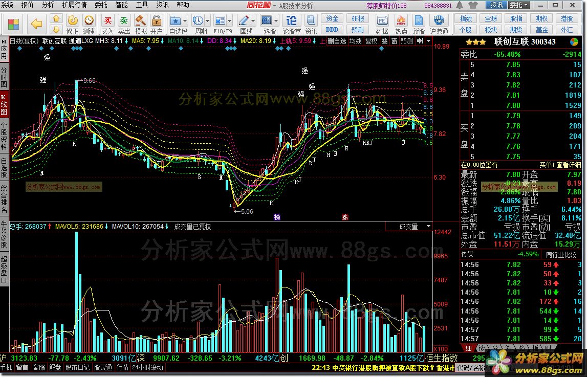Open the 报价 menu
This screenshot has width=588, height=378.
tap(28, 5)
